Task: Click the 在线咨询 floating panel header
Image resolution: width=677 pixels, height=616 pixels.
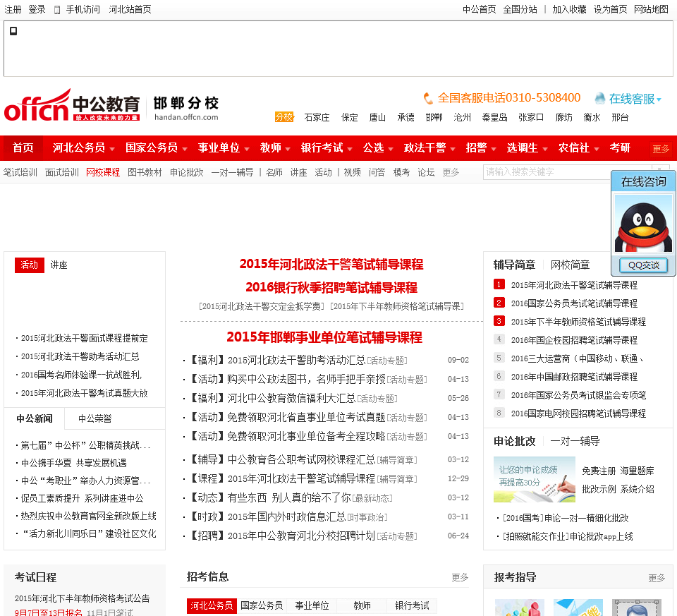Action: [643, 182]
